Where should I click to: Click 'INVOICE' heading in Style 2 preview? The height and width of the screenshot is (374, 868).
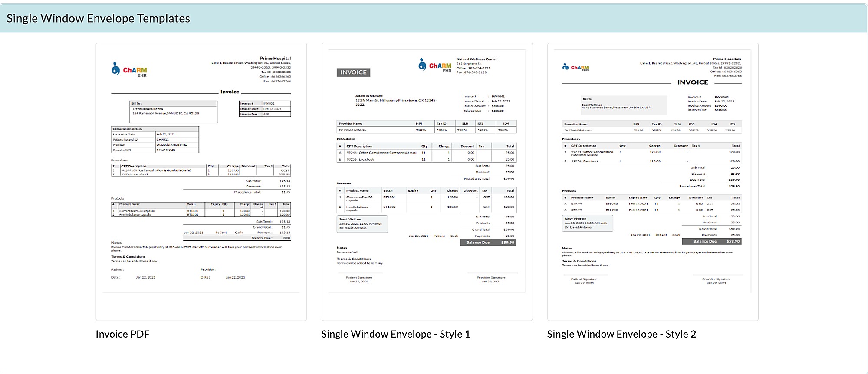point(693,82)
